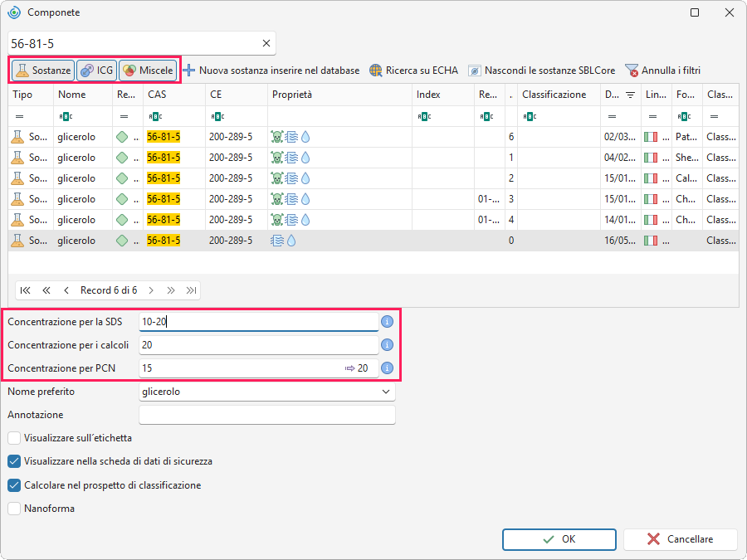Clear the search field with the X icon
This screenshot has height=560, width=747.
click(x=266, y=43)
